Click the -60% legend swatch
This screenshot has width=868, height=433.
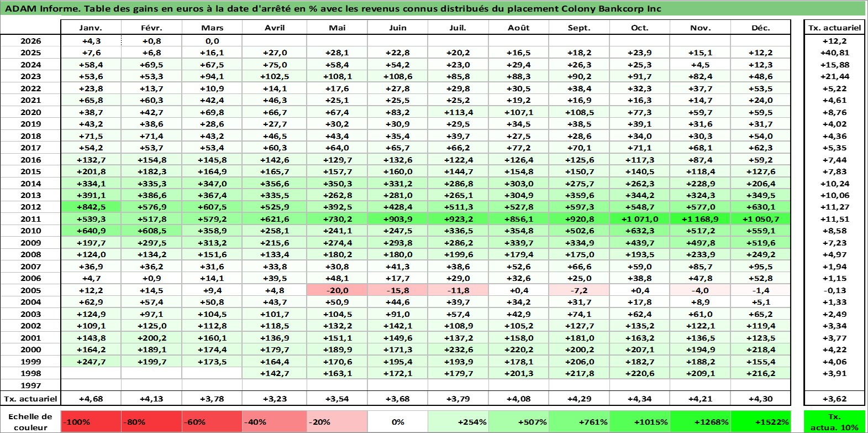(212, 421)
